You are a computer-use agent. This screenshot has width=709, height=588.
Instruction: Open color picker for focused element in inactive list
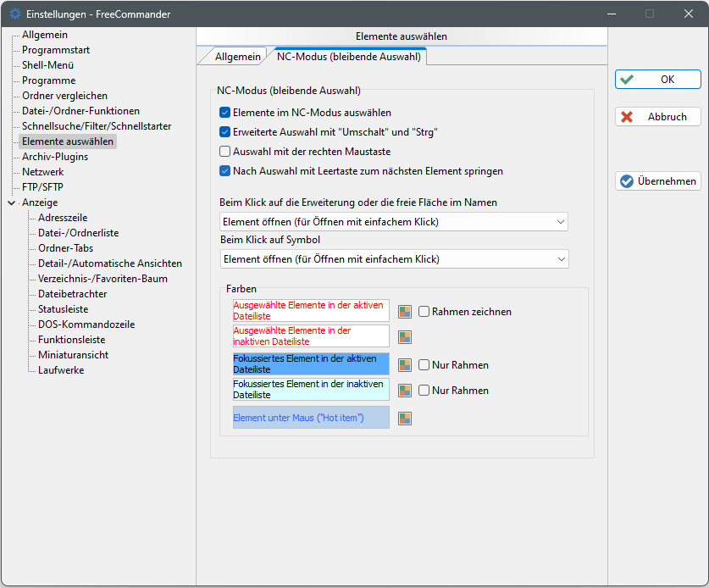click(x=405, y=391)
